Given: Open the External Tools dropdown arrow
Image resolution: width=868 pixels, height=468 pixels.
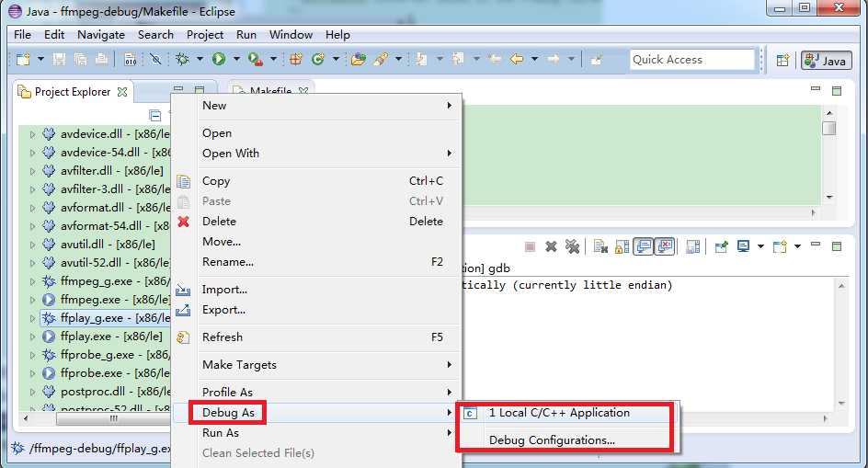Looking at the screenshot, I should pyautogui.click(x=273, y=59).
